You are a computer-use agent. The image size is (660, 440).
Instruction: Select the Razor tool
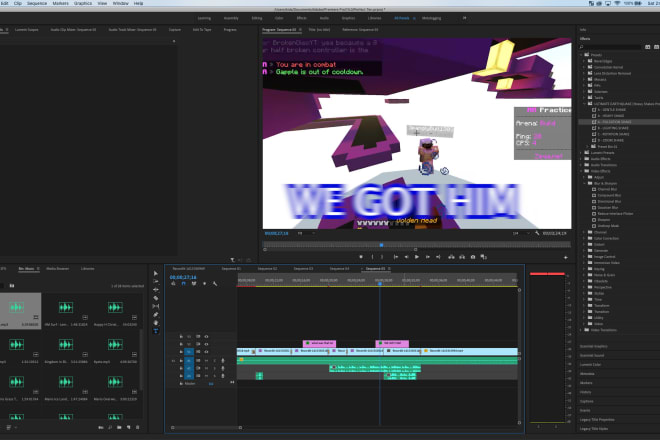[x=156, y=298]
